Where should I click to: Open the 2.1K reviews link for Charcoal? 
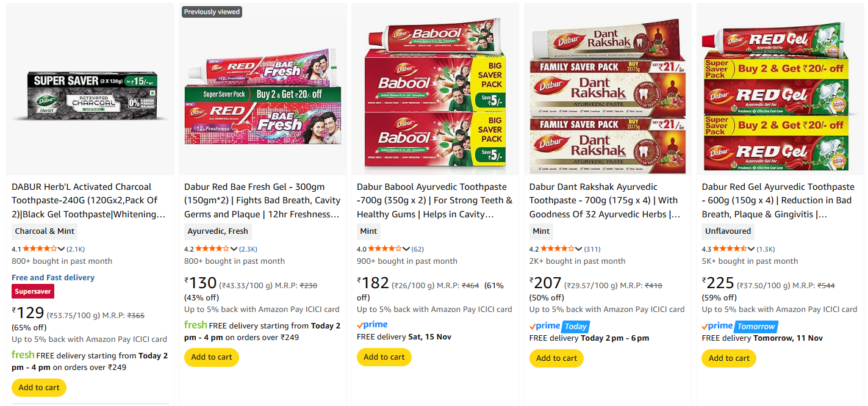coord(76,249)
